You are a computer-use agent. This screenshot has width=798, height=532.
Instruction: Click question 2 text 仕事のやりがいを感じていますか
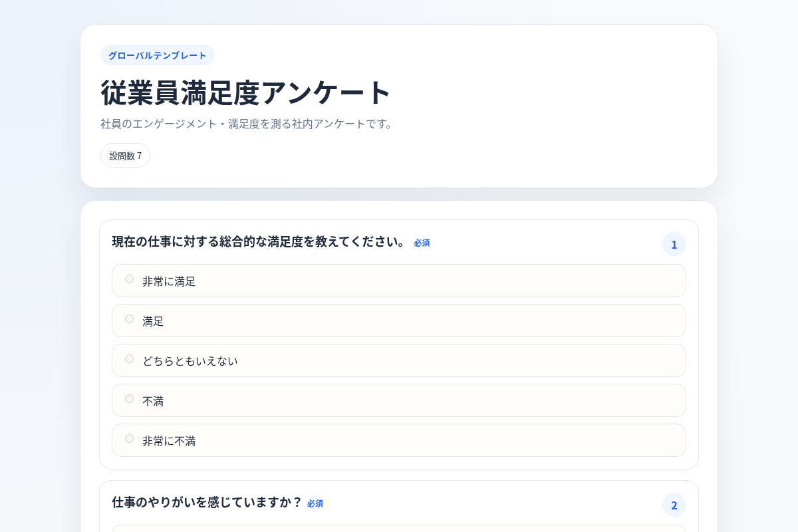pyautogui.click(x=207, y=502)
